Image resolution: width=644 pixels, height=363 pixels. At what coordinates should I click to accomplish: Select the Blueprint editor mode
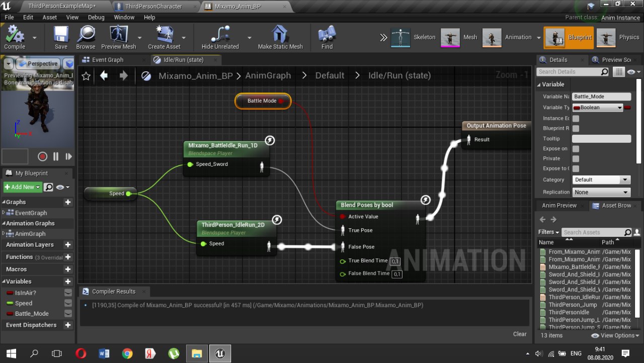click(569, 37)
